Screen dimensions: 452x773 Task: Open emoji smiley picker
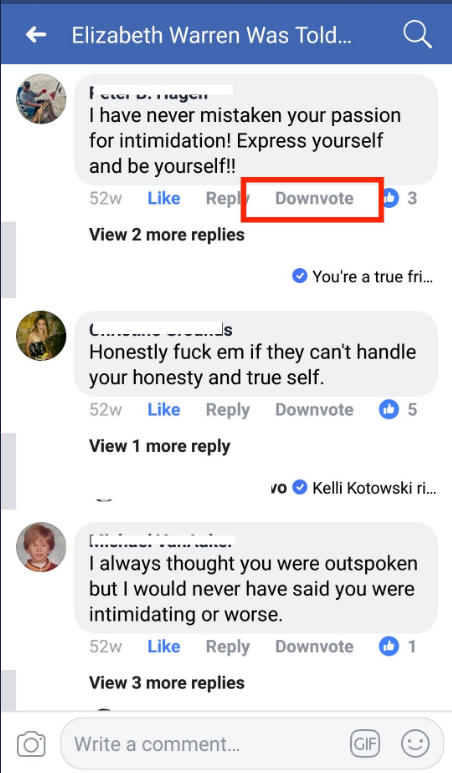tap(415, 743)
